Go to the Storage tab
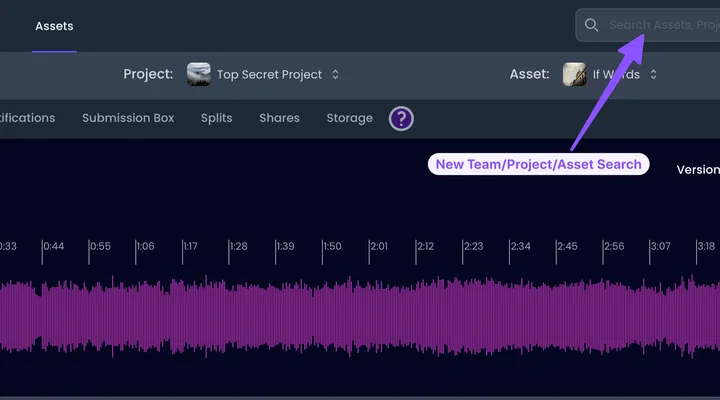Image resolution: width=720 pixels, height=400 pixels. click(x=349, y=118)
